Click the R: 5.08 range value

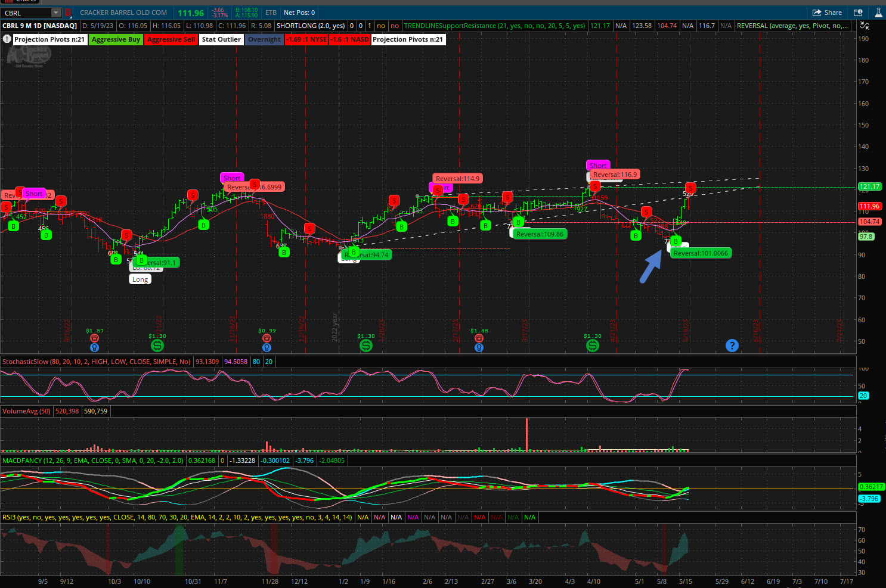(261, 26)
